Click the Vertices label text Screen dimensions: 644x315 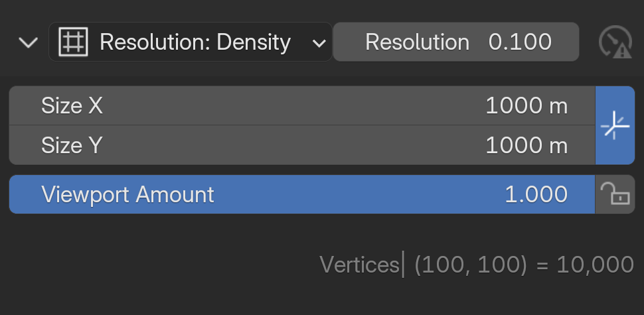[x=359, y=265]
